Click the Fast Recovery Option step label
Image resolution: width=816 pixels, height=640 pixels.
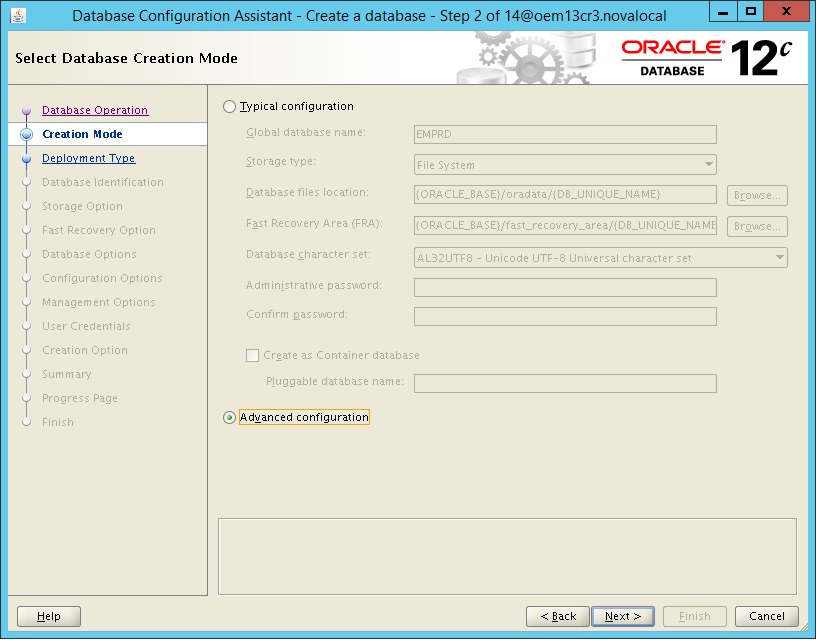(99, 230)
